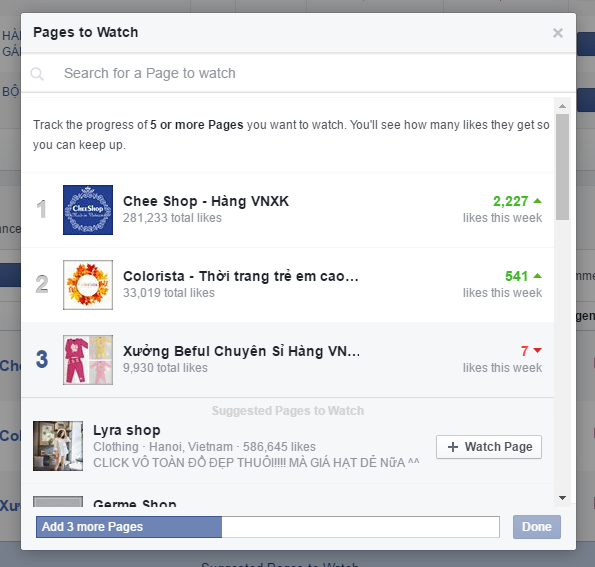The height and width of the screenshot is (567, 595).
Task: Open Lyra shop profile thumbnail
Action: [58, 446]
